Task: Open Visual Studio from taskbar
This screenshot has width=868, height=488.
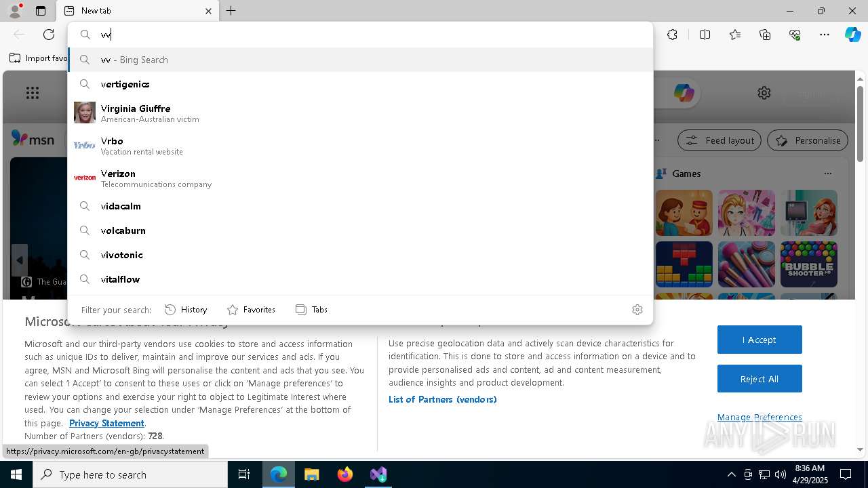Action: pyautogui.click(x=378, y=474)
